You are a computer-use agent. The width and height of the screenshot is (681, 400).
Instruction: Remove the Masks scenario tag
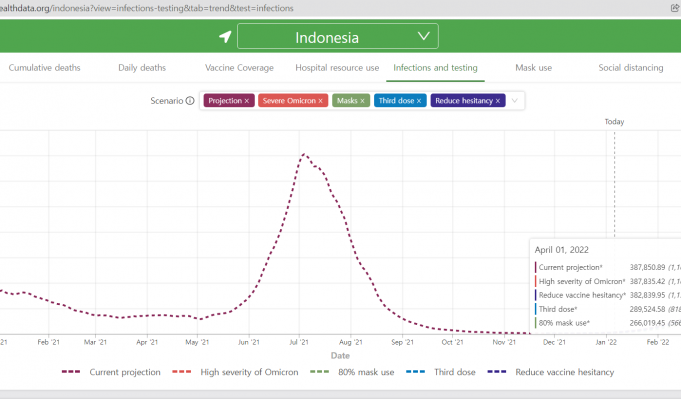(363, 101)
